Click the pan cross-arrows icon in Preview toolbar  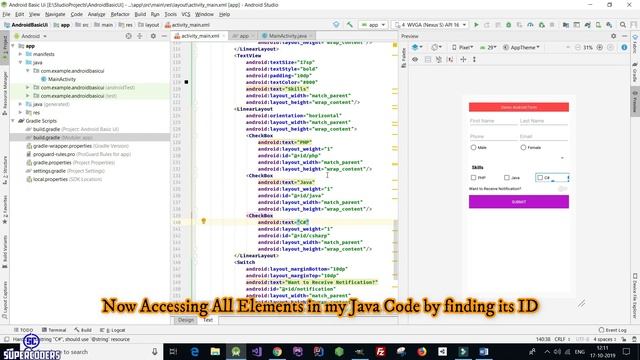point(463,59)
